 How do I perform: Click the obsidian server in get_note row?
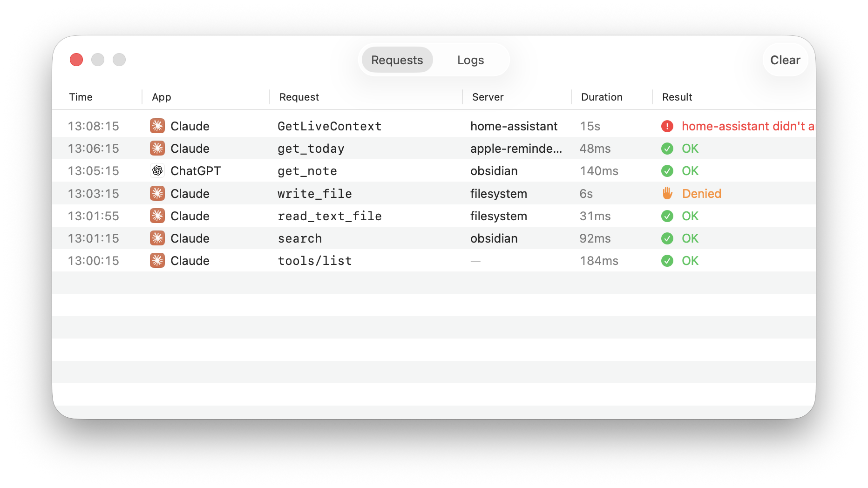[494, 171]
